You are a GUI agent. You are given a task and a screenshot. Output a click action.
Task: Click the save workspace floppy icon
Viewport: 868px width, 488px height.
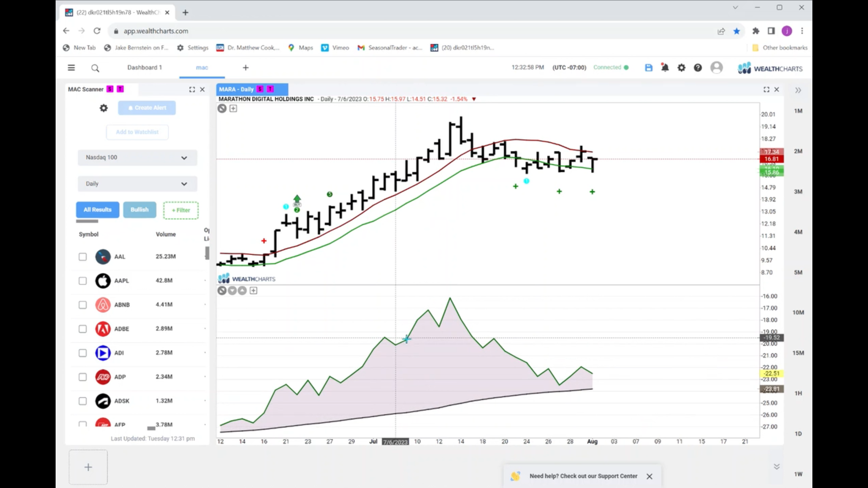648,68
